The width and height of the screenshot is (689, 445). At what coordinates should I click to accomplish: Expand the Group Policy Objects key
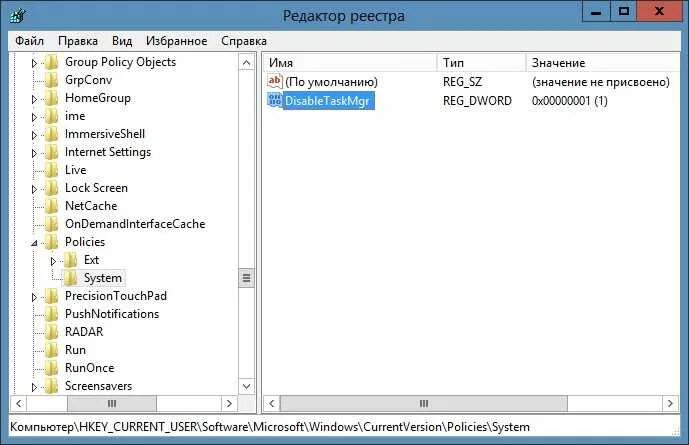(x=34, y=63)
